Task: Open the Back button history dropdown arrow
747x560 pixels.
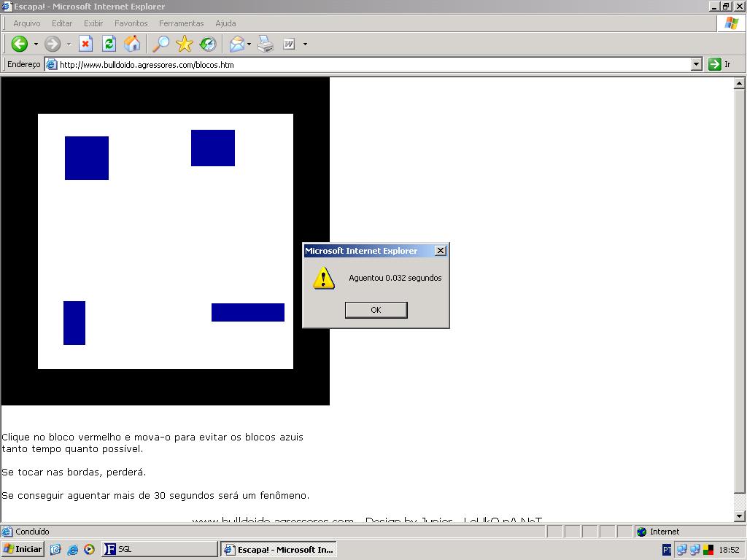Action: tap(36, 44)
